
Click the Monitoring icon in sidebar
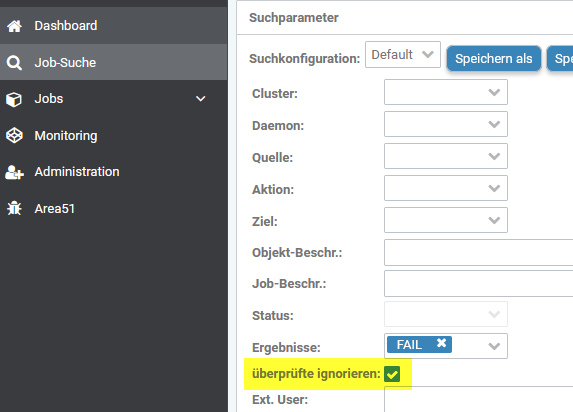point(14,136)
